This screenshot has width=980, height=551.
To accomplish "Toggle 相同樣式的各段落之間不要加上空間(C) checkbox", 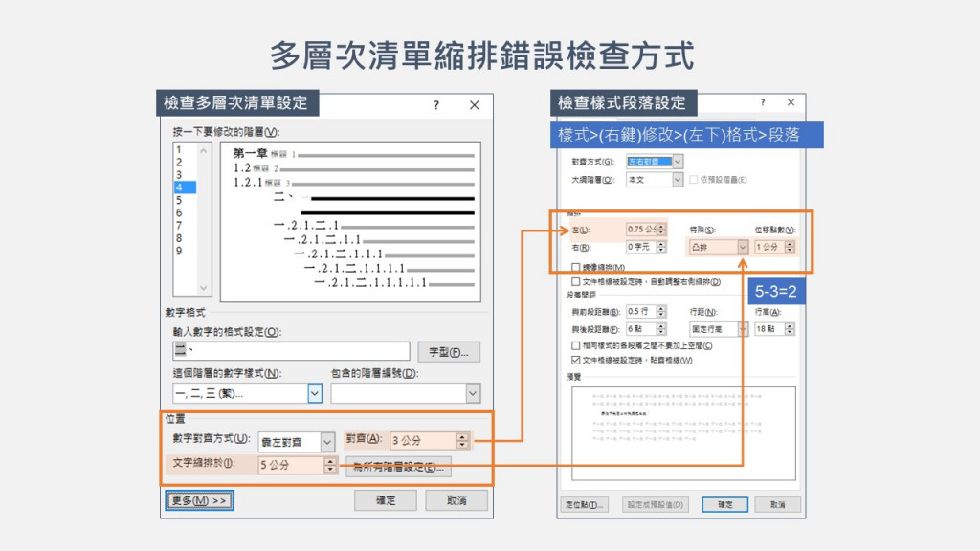I will [x=575, y=345].
